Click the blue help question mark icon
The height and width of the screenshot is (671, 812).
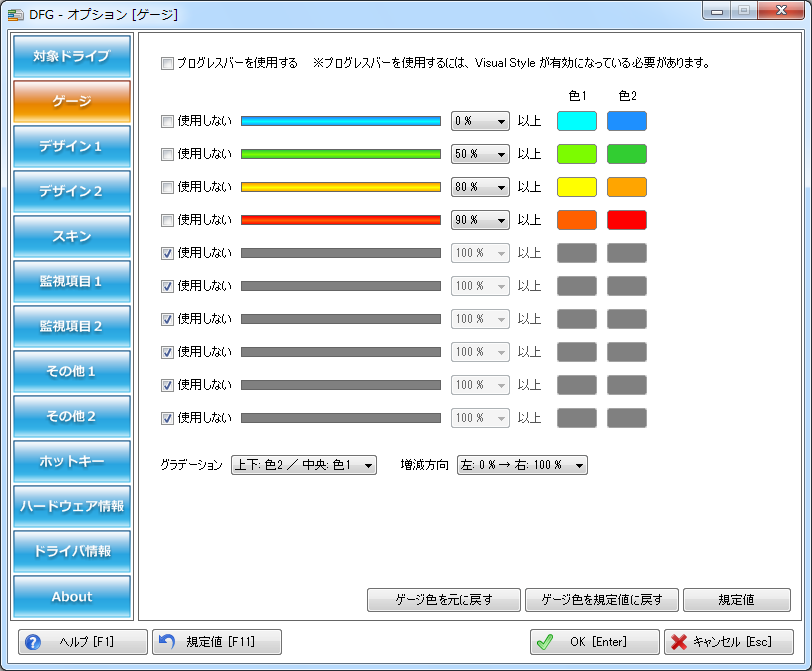tap(33, 642)
